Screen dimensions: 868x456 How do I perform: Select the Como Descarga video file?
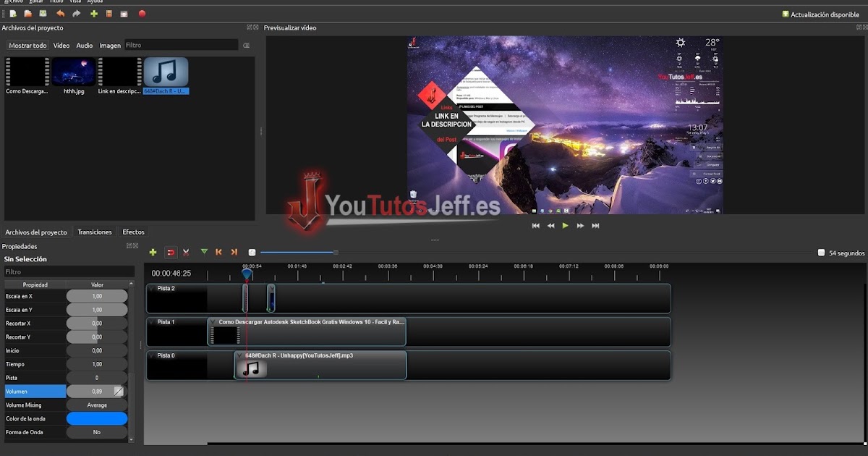(x=27, y=76)
